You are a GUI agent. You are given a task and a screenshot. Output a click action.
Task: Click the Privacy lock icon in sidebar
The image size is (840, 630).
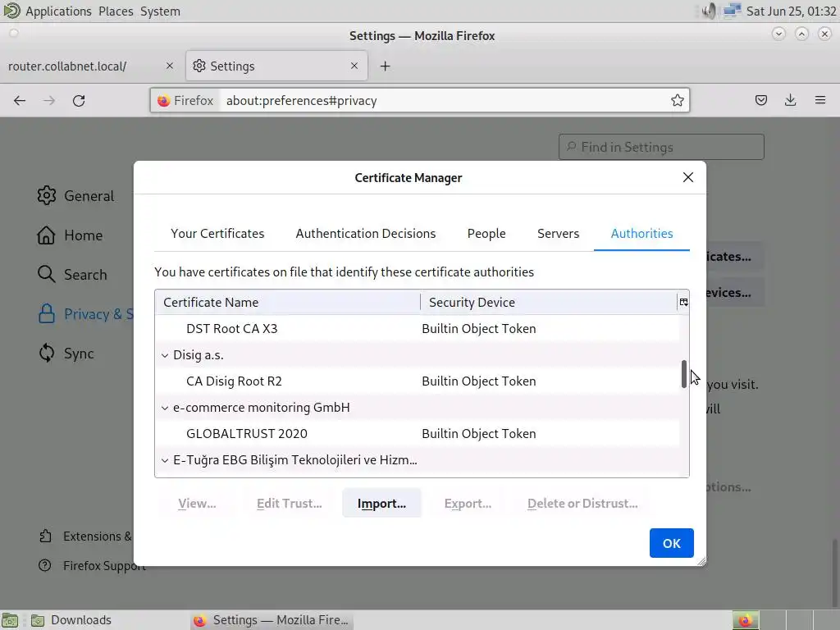tap(47, 314)
